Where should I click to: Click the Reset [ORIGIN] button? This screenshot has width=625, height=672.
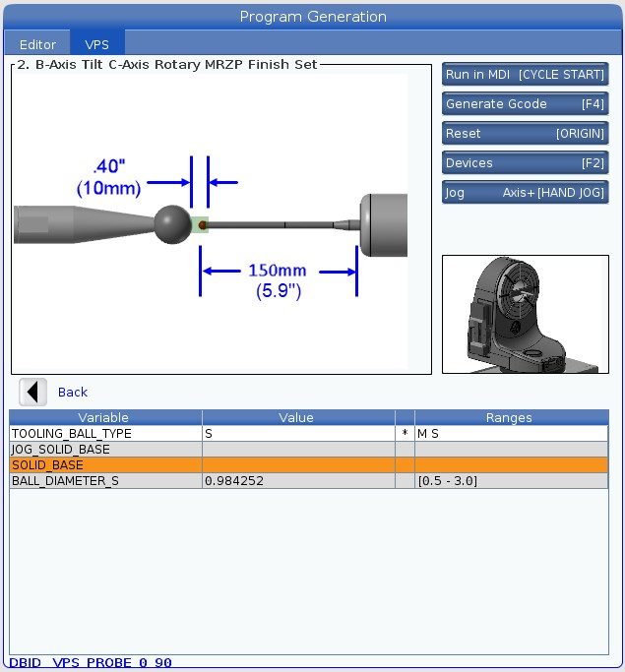[x=526, y=134]
